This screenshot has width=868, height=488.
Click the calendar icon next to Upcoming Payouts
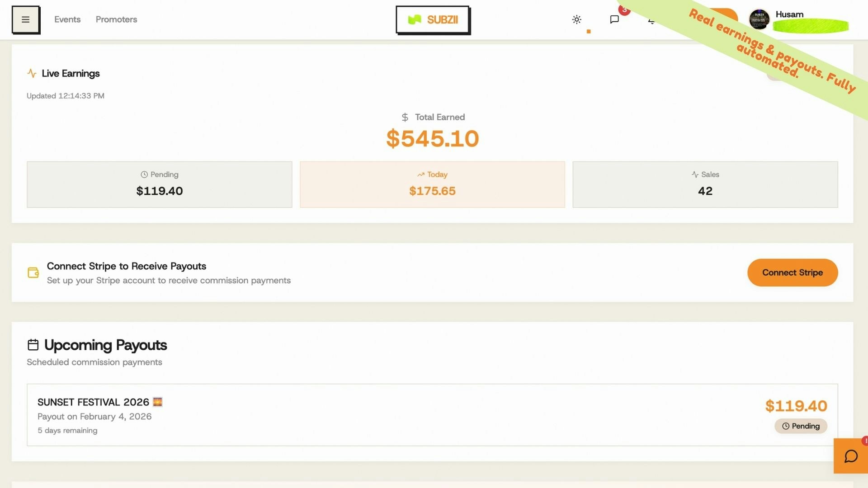[33, 344]
